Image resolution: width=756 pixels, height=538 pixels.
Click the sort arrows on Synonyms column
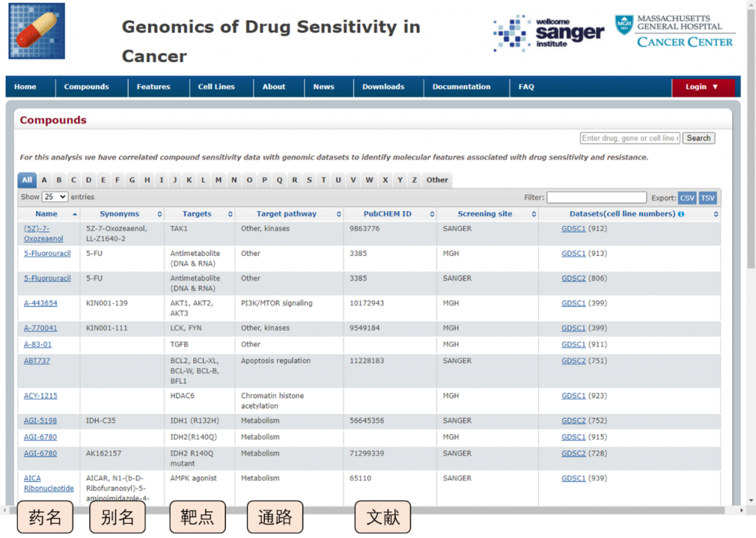[x=159, y=214]
